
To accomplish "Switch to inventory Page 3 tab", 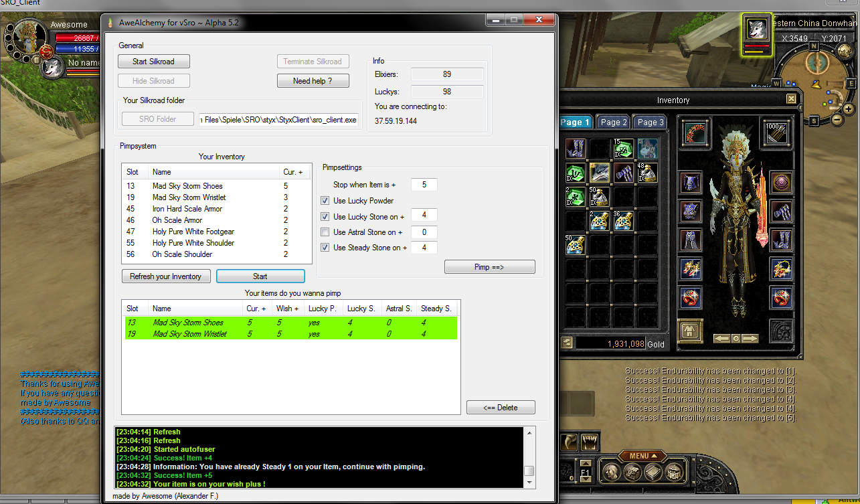I will (651, 122).
